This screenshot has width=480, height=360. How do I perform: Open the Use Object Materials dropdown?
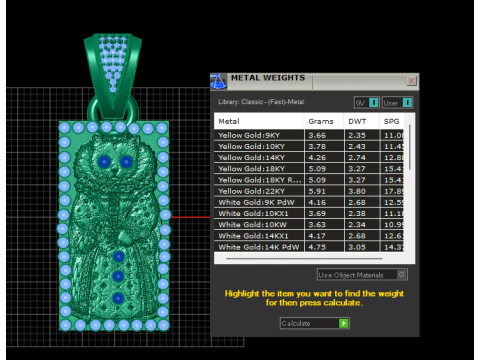coord(362,275)
